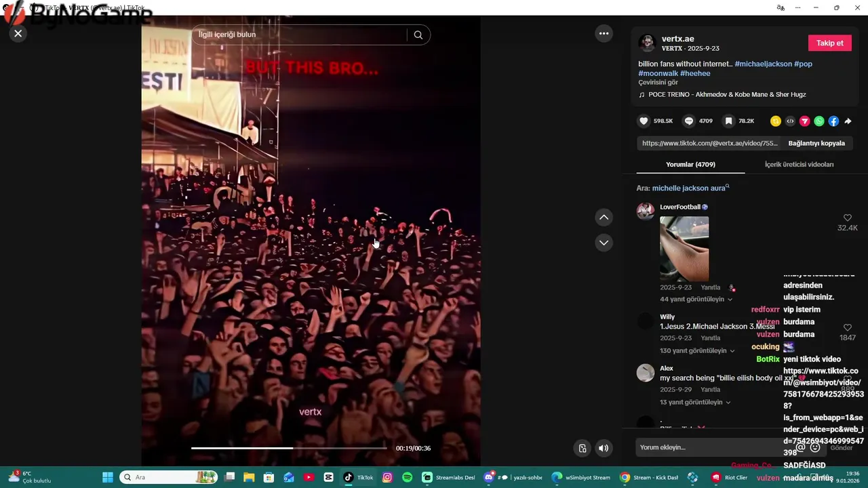Toggle auto-scroll icon beside volume button

tap(582, 448)
